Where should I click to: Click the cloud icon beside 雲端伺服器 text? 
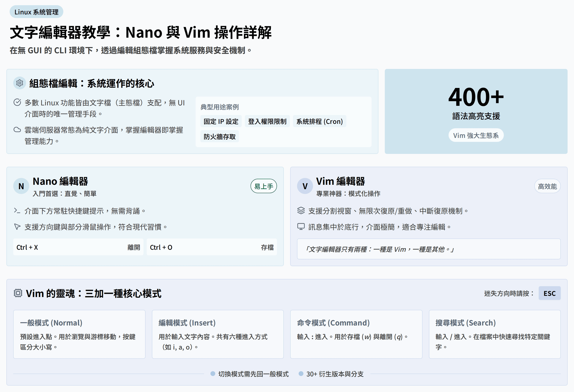(x=17, y=130)
